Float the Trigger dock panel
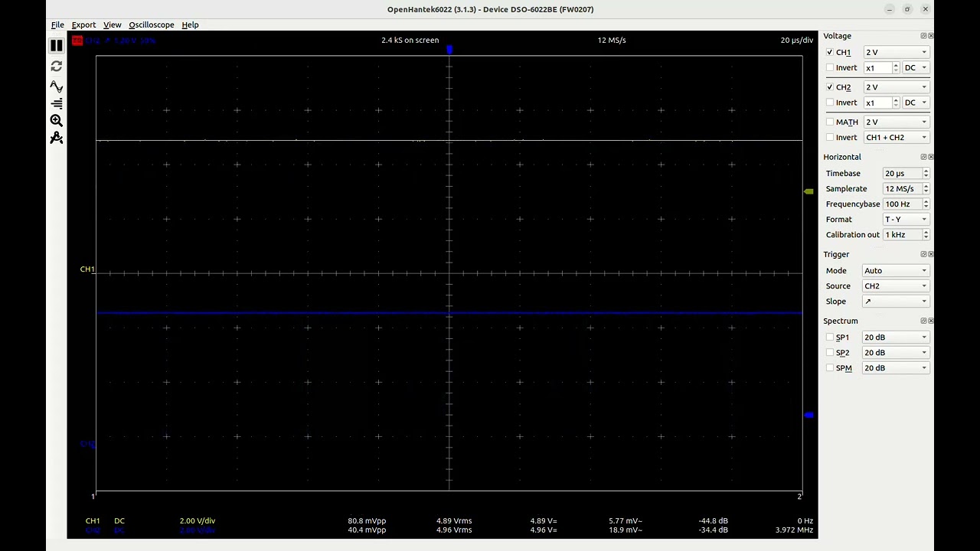 tap(923, 254)
